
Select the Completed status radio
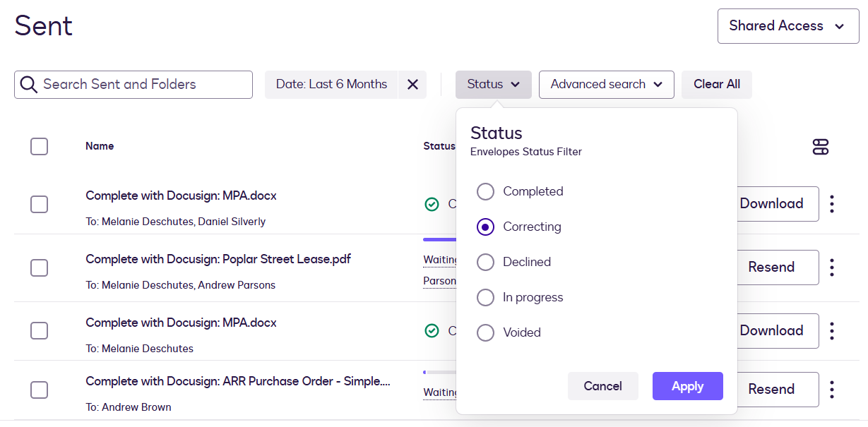(x=485, y=191)
